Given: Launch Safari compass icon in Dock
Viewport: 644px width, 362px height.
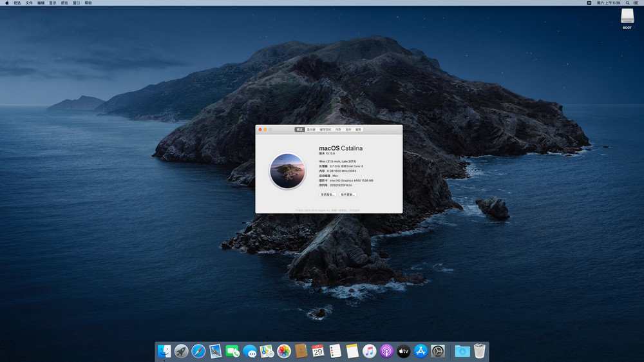Looking at the screenshot, I should pos(198,351).
